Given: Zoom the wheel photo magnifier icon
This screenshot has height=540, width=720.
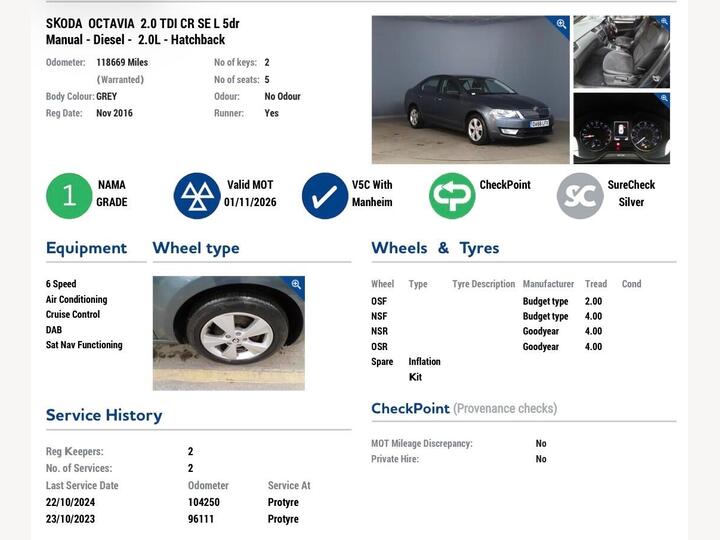Looking at the screenshot, I should coord(296,284).
